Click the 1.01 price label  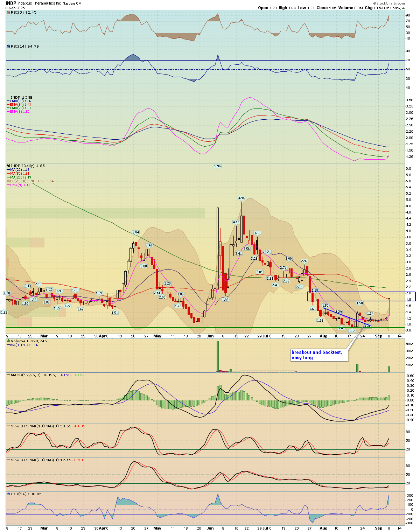click(x=342, y=328)
